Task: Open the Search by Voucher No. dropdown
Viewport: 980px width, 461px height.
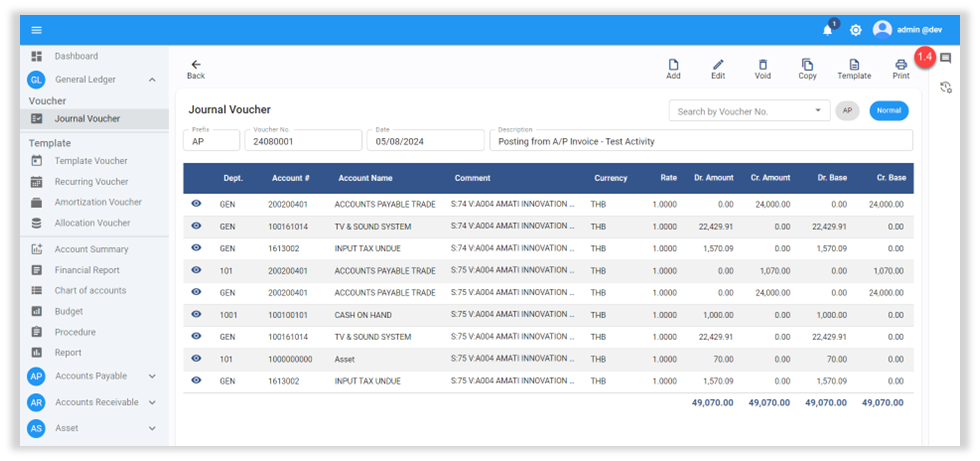Action: coord(820,111)
